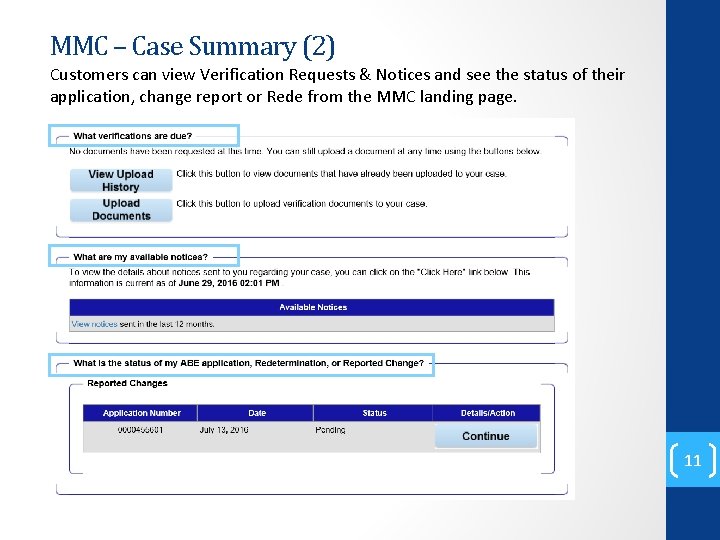The image size is (720, 540).
Task: Select the Date column header
Action: 256,413
